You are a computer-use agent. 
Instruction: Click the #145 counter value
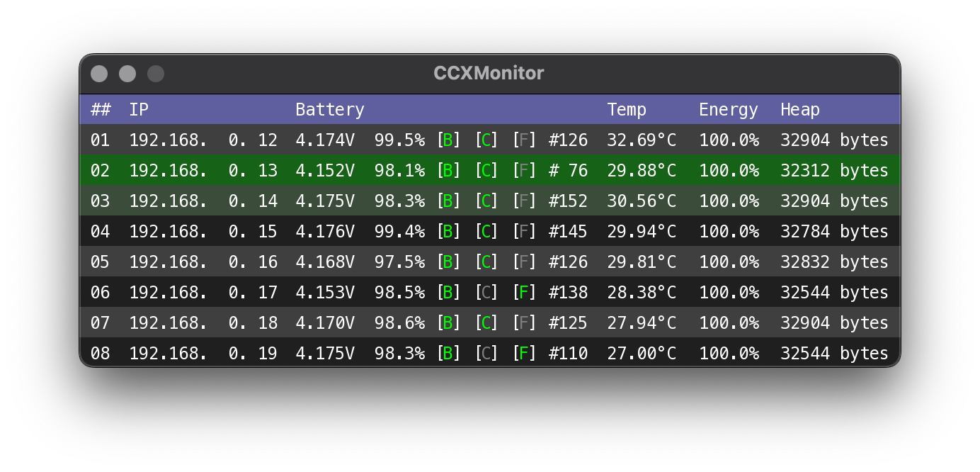(x=568, y=232)
